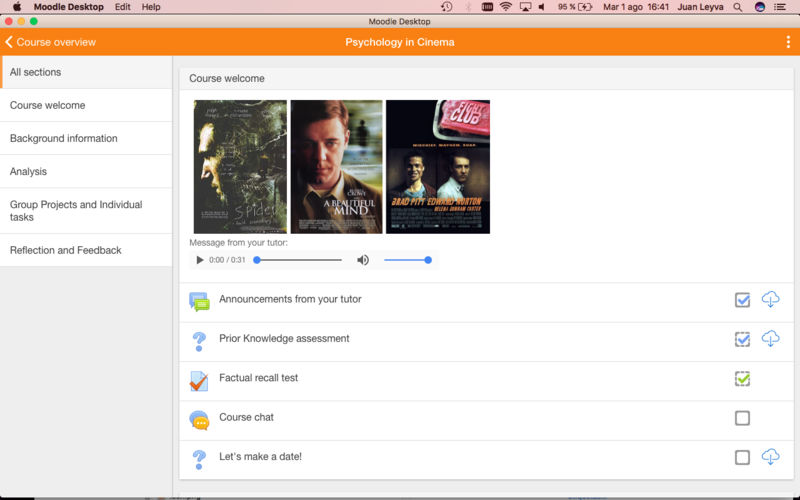The image size is (800, 500).
Task: Click battery status in menu bar
Action: click(575, 7)
